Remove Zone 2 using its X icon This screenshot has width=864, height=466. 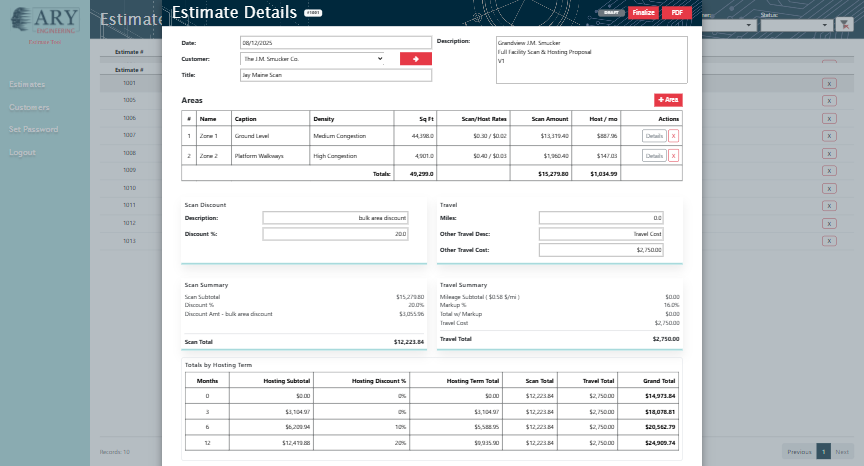673,156
